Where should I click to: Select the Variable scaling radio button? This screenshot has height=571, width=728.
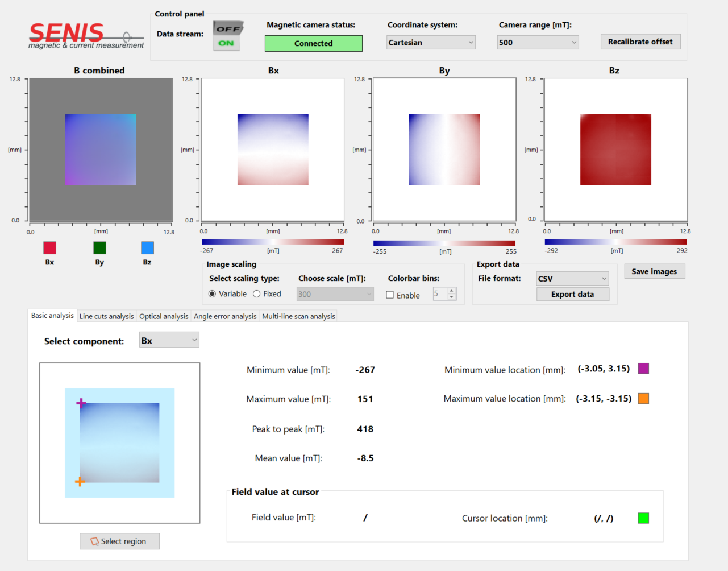point(212,294)
